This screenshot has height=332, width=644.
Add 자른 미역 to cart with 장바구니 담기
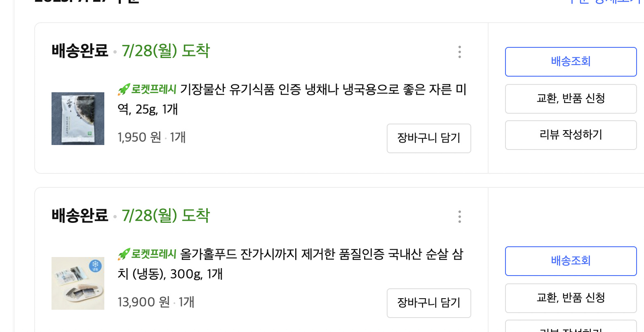tap(429, 138)
